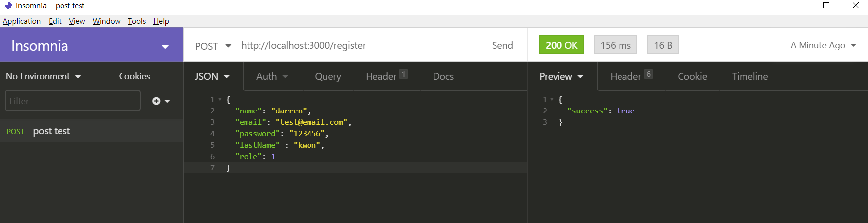
Task: Open the POST method dropdown
Action: [x=213, y=46]
